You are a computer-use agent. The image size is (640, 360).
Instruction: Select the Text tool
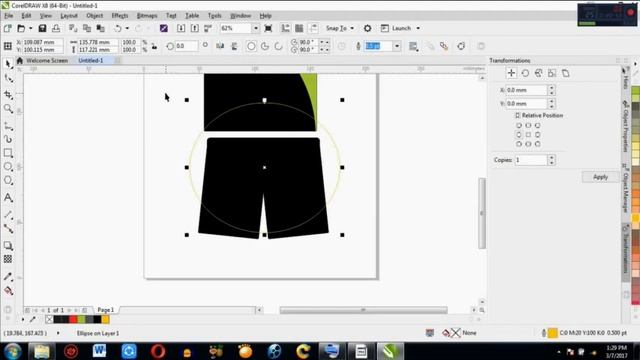click(8, 198)
